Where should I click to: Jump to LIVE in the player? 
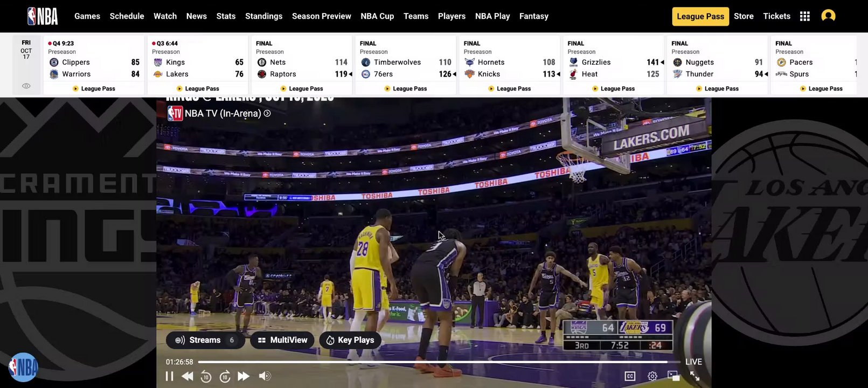693,362
